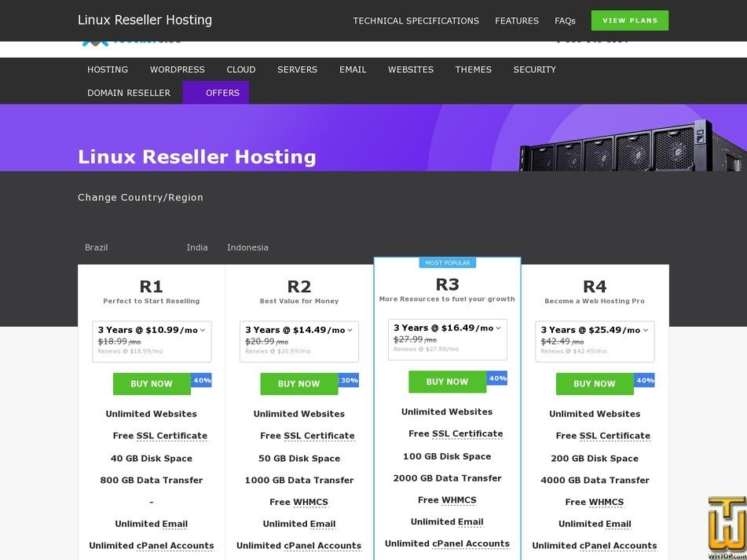Click the 40% discount badge on R1
This screenshot has width=747, height=560.
pos(202,381)
